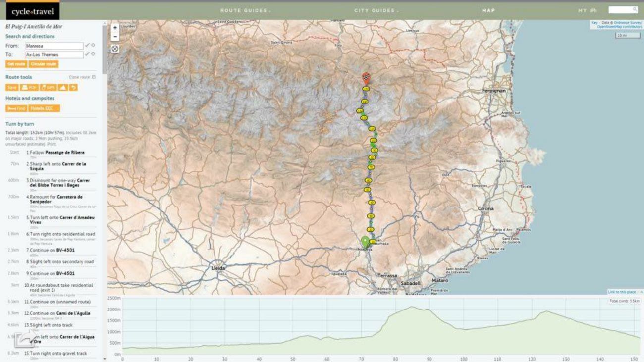644x362 pixels.
Task: Click the checkmark icon beside From field
Action: pyautogui.click(x=87, y=46)
